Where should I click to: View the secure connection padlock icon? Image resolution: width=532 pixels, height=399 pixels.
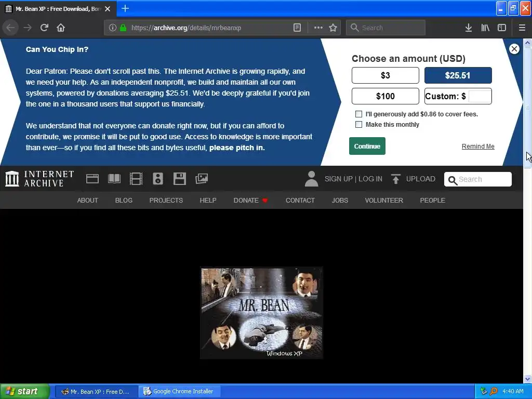click(x=123, y=28)
